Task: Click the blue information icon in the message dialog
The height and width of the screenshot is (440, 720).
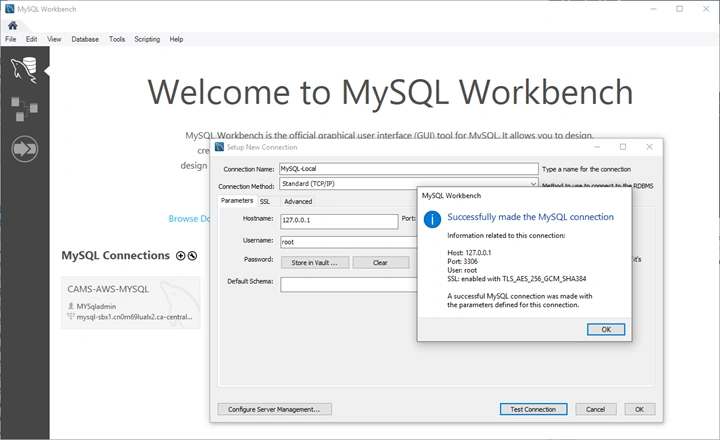Action: point(432,219)
